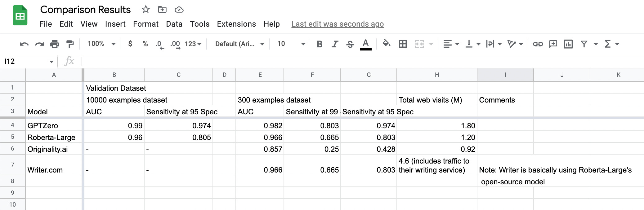Format as percent
The image size is (644, 210).
pos(145,44)
